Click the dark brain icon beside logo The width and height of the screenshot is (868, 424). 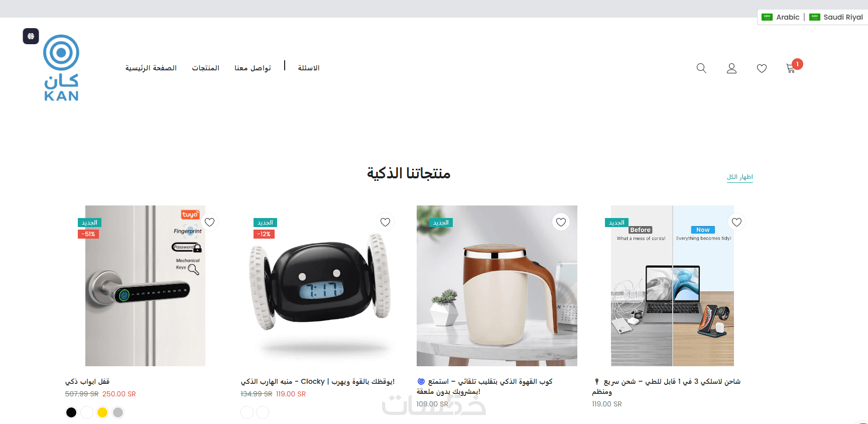click(x=31, y=36)
